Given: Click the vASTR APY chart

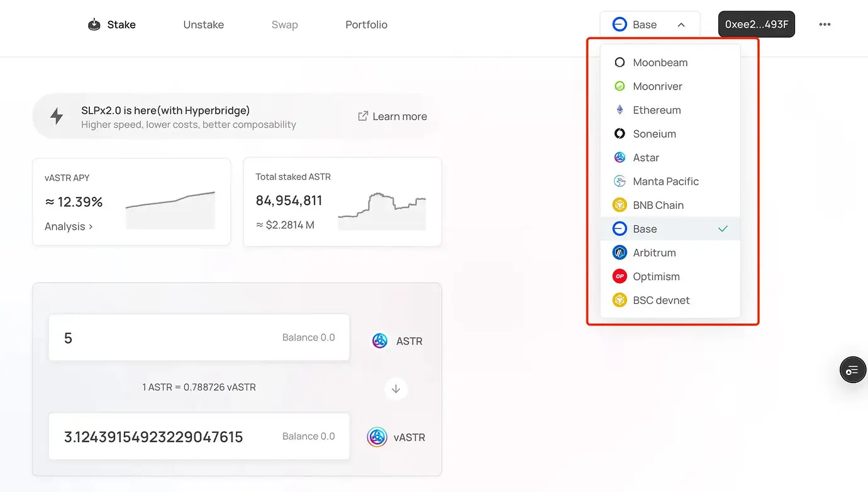Looking at the screenshot, I should click(x=170, y=210).
